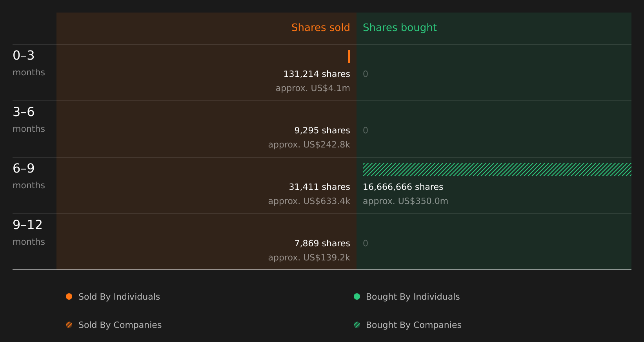This screenshot has height=342, width=644.
Task: Click the 7,869 shares value
Action: pos(322,243)
